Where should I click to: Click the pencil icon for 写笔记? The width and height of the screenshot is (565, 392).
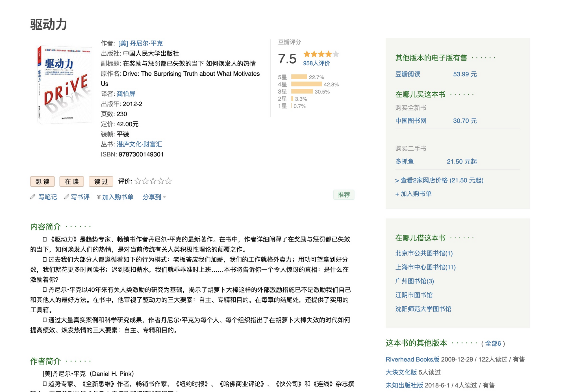tap(33, 197)
